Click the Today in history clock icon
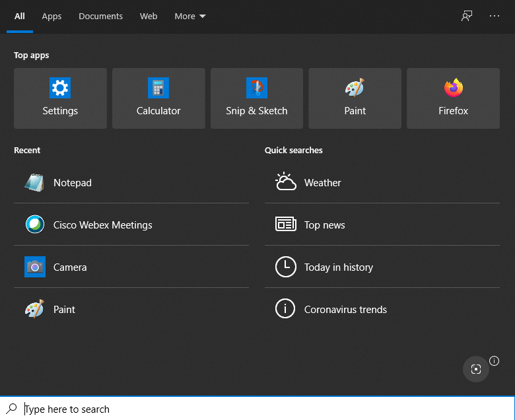 (x=286, y=267)
